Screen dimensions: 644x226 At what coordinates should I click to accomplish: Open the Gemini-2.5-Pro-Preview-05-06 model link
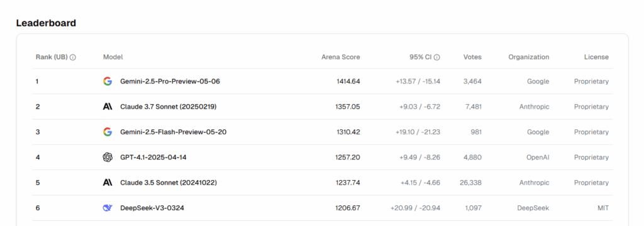point(170,81)
